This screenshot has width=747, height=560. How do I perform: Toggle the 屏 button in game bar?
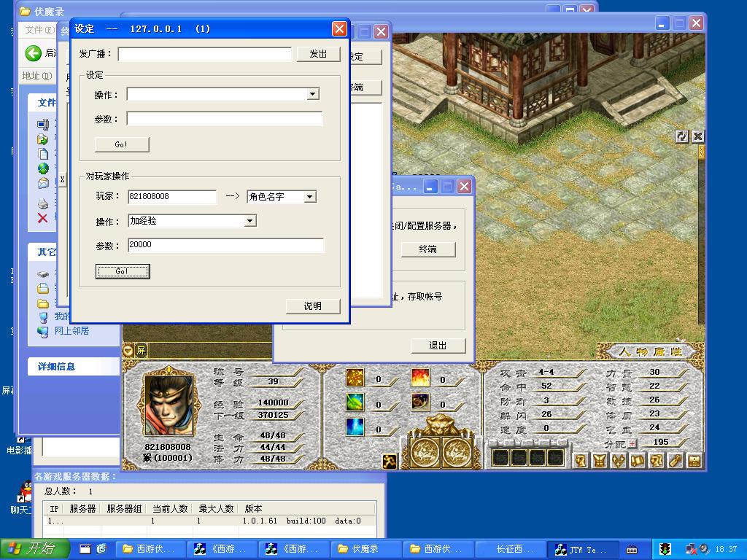(141, 351)
